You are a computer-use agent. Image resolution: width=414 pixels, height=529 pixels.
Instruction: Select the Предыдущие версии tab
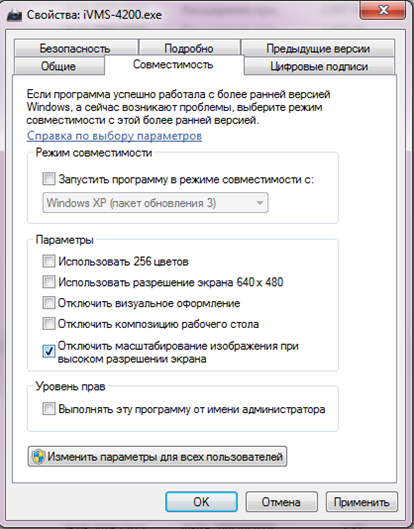[x=318, y=48]
